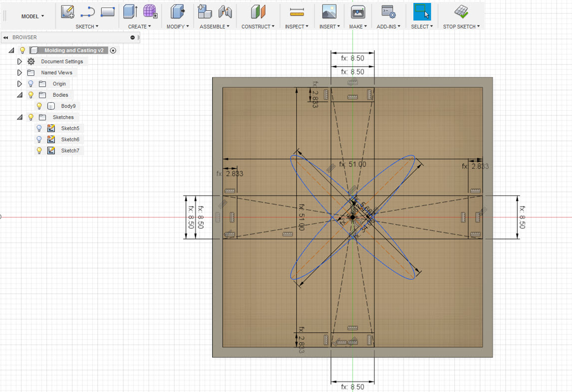Screen dimensions: 572x392
Task: Click the Document Settings gear icon
Action: [x=31, y=61]
